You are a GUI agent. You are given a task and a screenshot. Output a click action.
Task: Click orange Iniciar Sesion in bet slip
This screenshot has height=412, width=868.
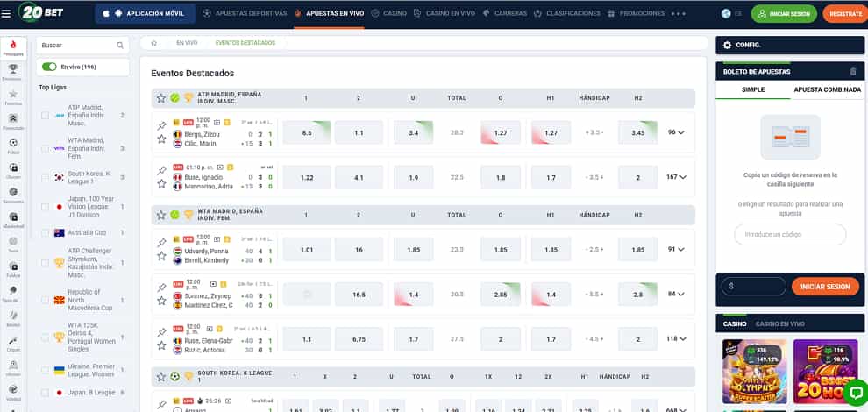pos(825,287)
